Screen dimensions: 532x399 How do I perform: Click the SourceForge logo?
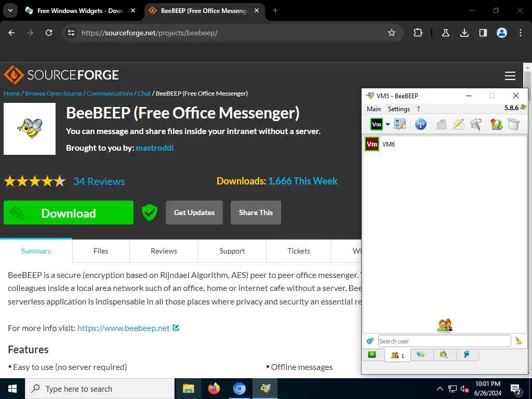[x=61, y=75]
